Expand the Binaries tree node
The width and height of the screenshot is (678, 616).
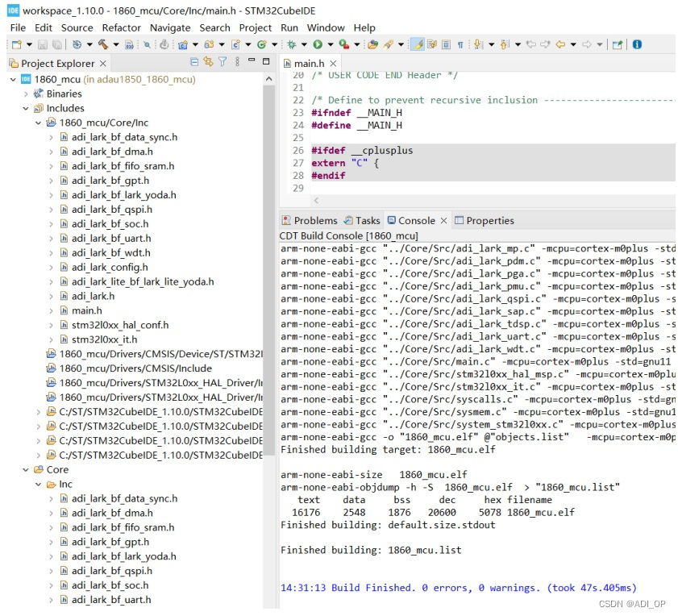tap(26, 94)
